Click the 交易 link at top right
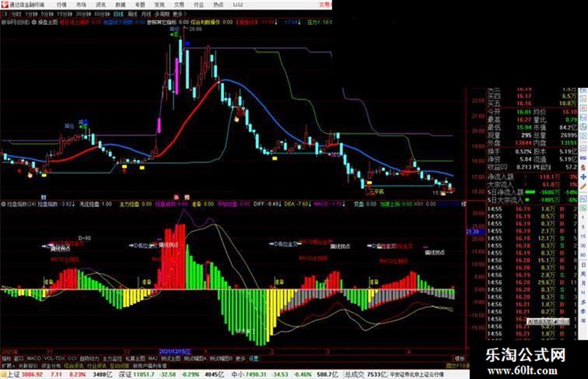Image resolution: width=588 pixels, height=379 pixels. click(x=325, y=4)
